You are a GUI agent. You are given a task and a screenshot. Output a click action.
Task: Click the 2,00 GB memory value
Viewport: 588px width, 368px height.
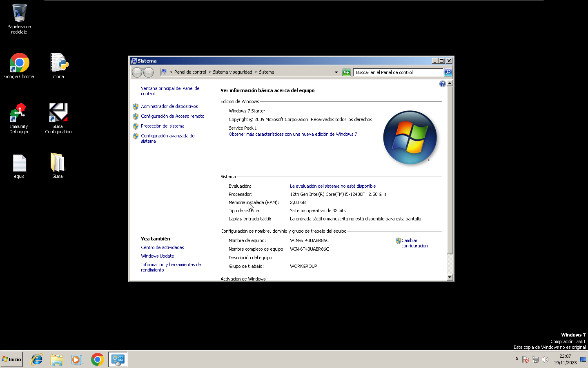[x=298, y=202]
